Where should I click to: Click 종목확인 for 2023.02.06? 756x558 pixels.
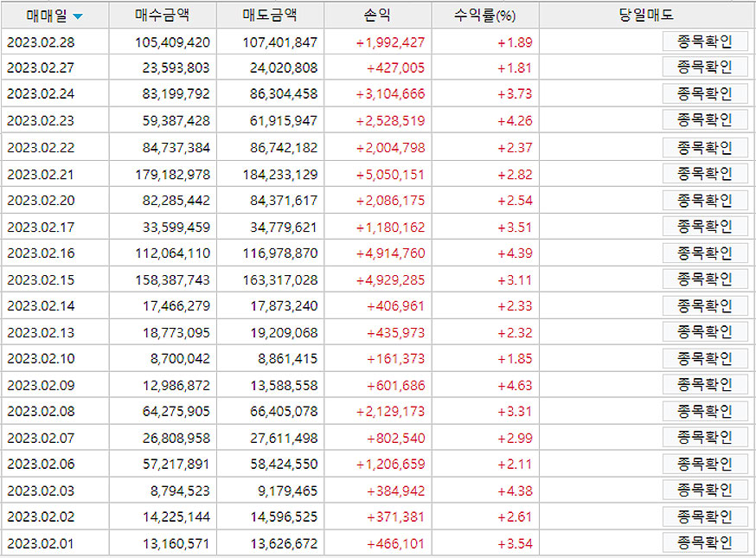(x=705, y=464)
